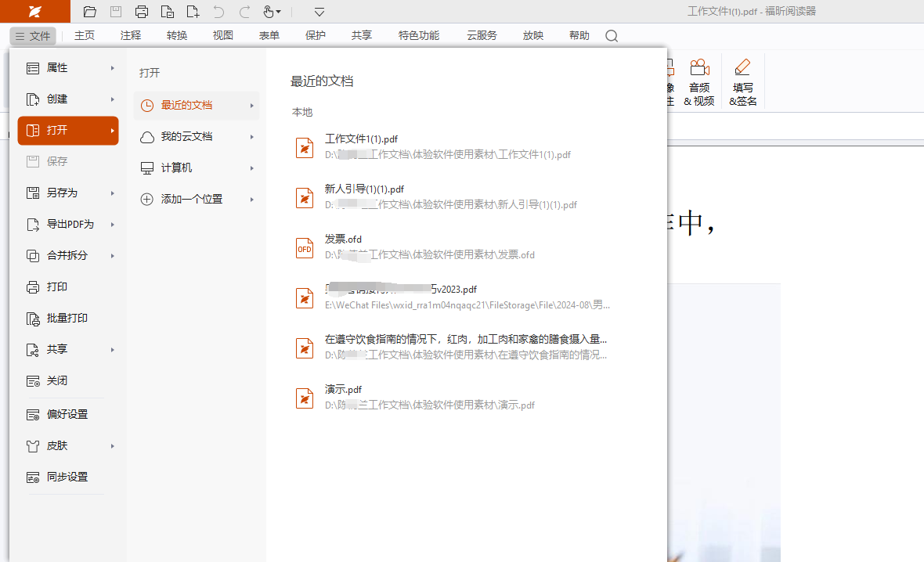
Task: Expand the 合并拆分 submenu
Action: pos(68,256)
